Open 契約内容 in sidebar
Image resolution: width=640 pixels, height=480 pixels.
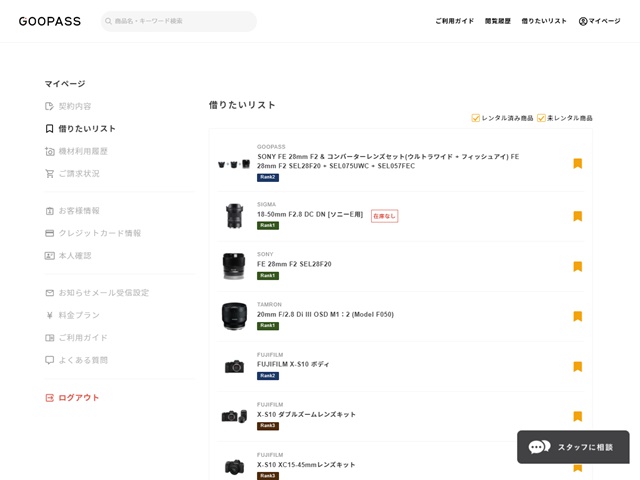click(75, 106)
